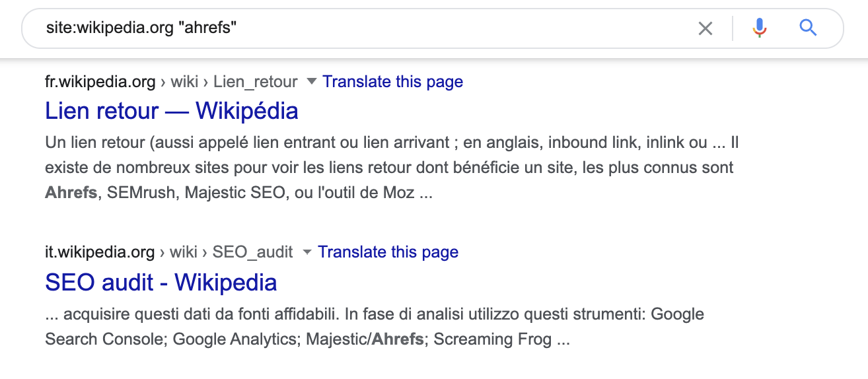The height and width of the screenshot is (379, 868).
Task: Open dropdown arrow beside SEO_audit URL
Action: pos(307,252)
